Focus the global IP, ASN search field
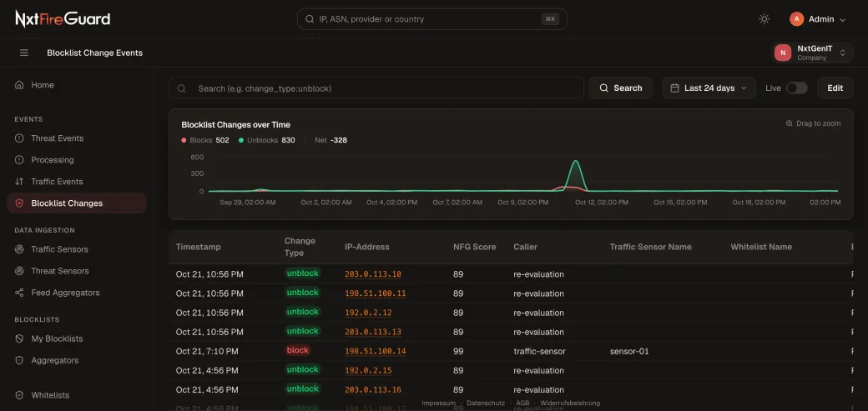This screenshot has height=411, width=868. point(431,19)
